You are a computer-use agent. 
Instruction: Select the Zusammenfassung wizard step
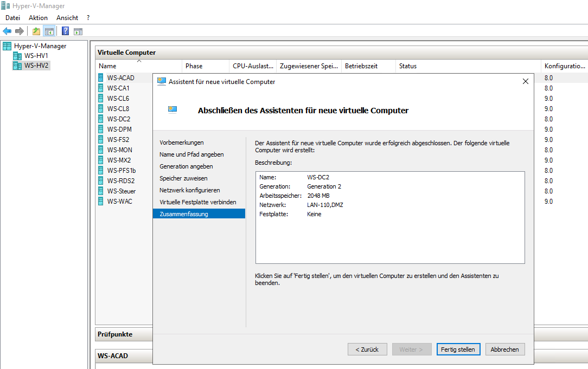tap(199, 213)
